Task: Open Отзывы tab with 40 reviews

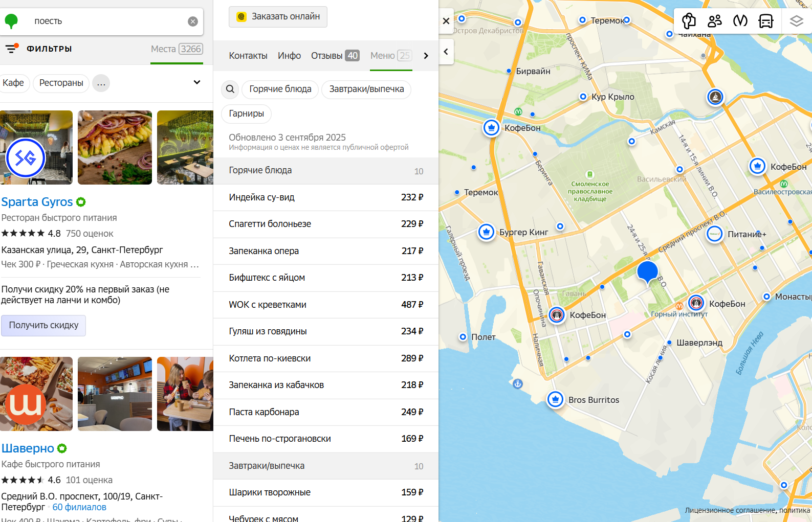Action: point(335,56)
